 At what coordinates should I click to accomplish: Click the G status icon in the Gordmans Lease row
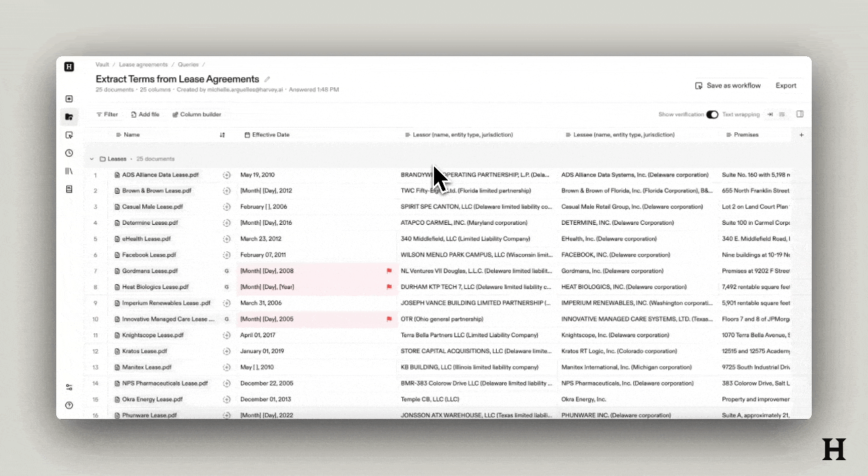point(226,271)
